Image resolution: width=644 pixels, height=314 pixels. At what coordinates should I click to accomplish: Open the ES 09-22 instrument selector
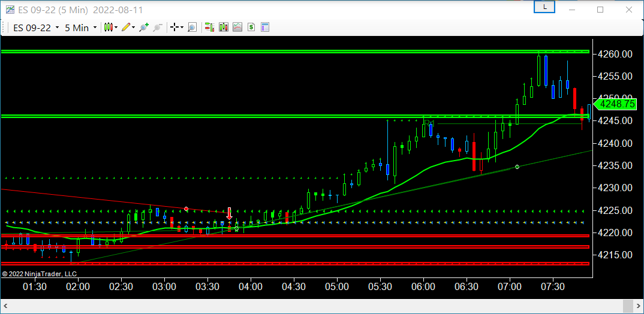36,28
